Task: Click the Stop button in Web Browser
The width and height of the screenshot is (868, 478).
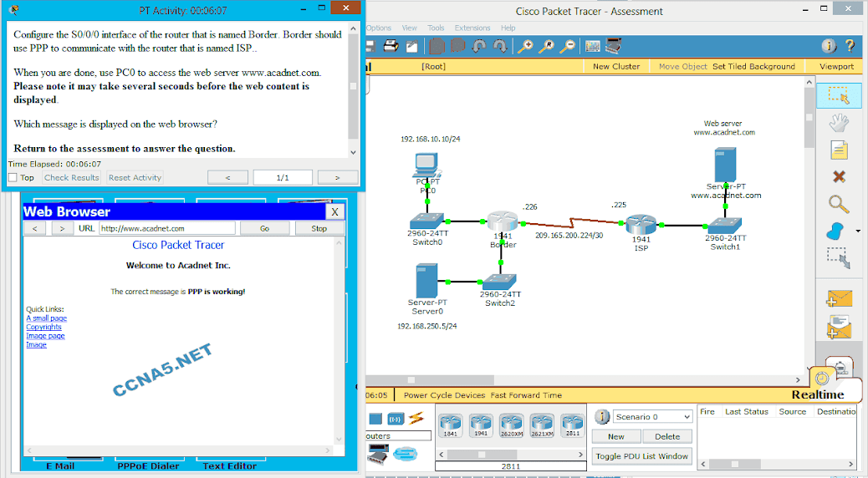Action: tap(319, 228)
